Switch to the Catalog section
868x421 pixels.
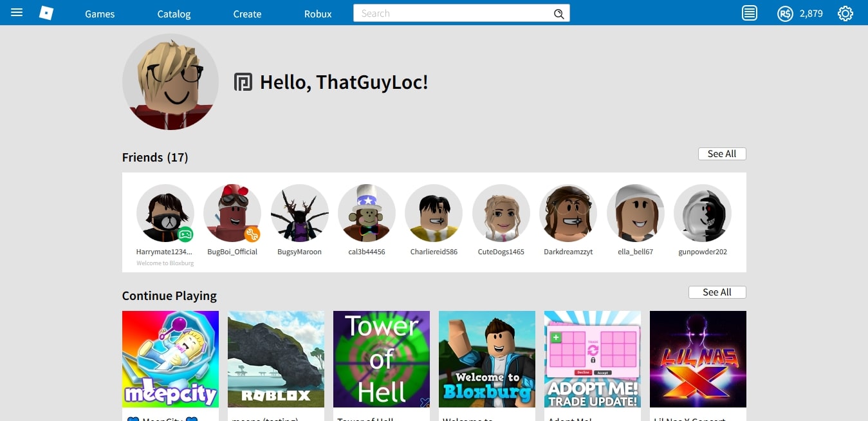coord(173,13)
